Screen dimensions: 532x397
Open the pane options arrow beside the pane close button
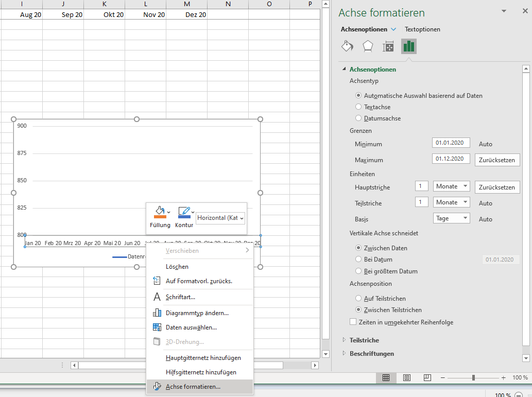[504, 11]
